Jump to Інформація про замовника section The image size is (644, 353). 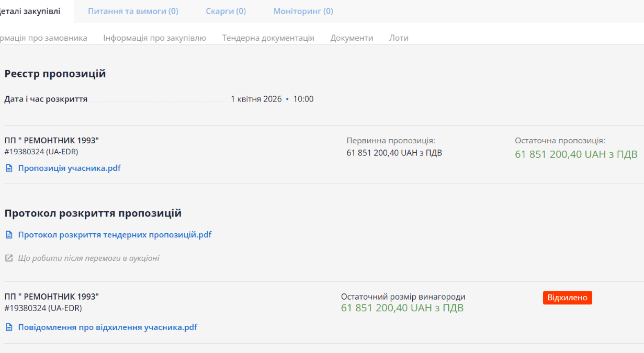[x=43, y=38]
